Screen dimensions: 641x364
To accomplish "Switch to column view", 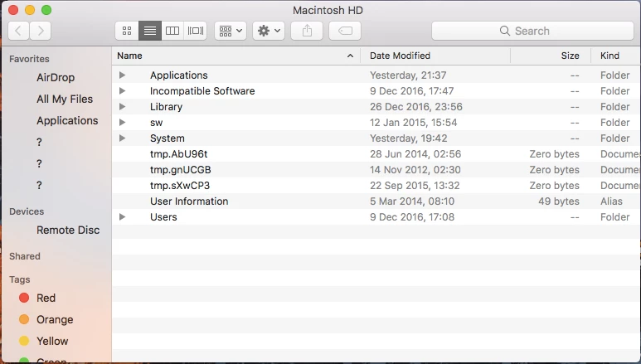I will (x=172, y=31).
